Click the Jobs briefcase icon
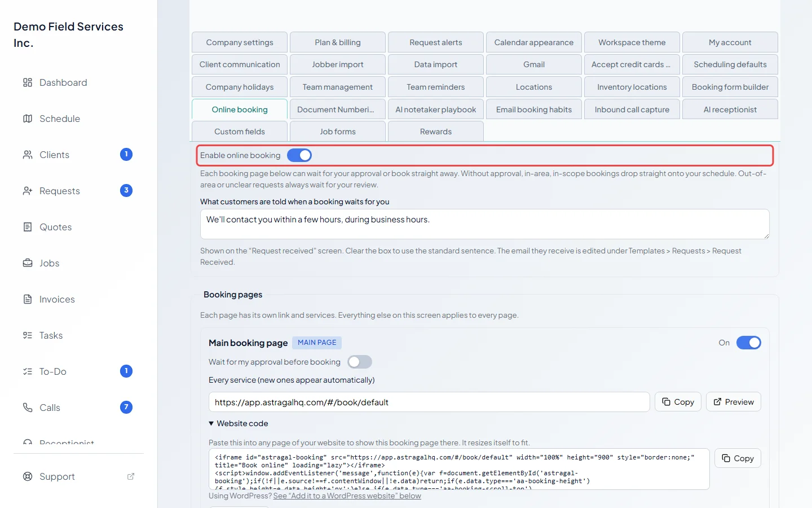Screen dimensions: 812x508 coord(28,263)
